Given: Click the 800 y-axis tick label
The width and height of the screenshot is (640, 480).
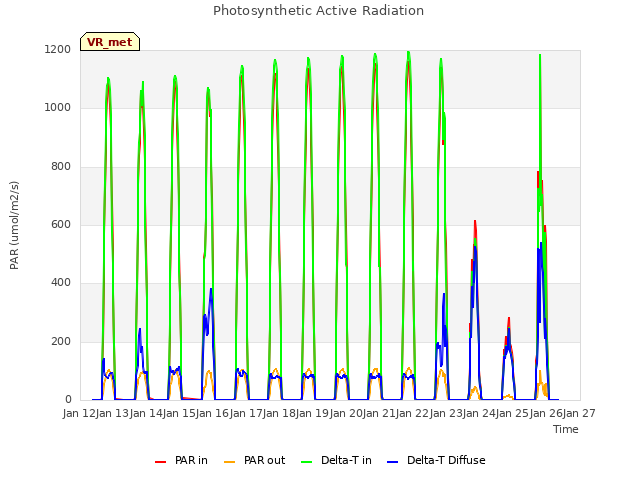Looking at the screenshot, I should (61, 167).
